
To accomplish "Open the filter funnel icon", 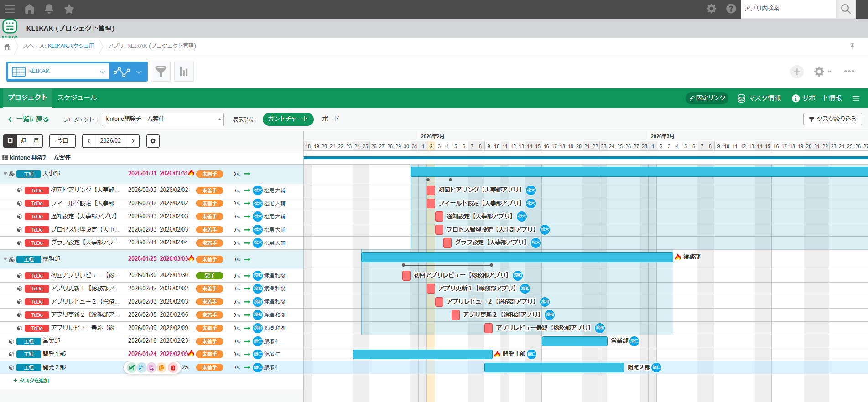I will pyautogui.click(x=161, y=72).
